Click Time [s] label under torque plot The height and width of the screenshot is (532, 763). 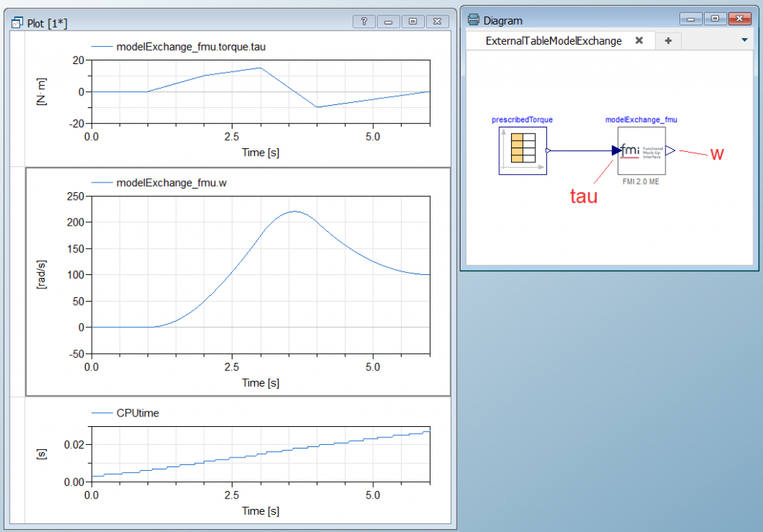pos(260,153)
